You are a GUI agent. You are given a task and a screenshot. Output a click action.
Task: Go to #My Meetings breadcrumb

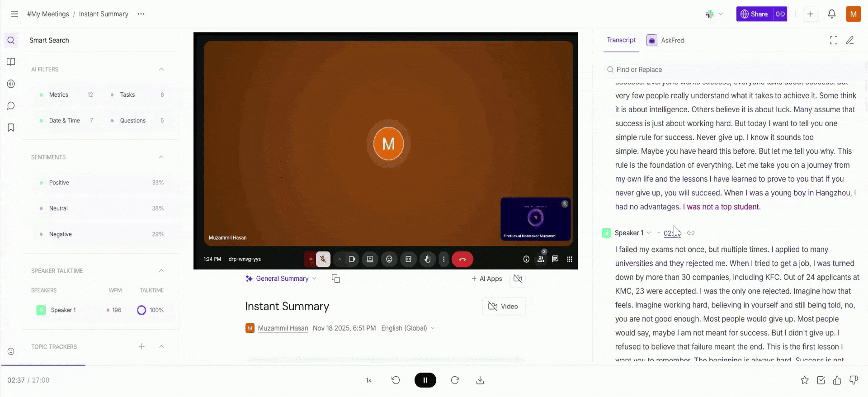coord(48,14)
